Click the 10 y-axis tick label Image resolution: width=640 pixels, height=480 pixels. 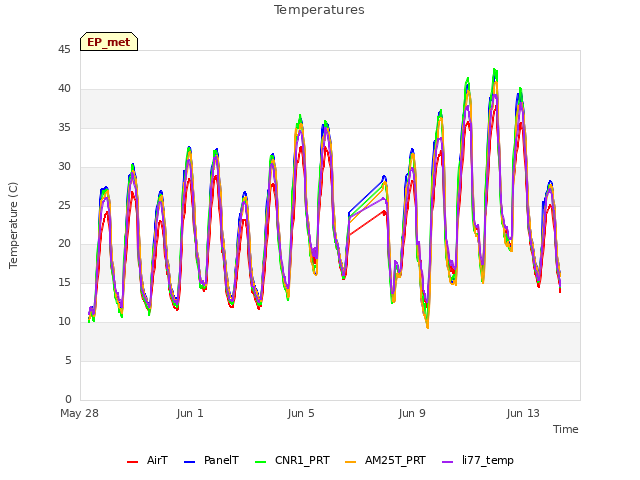click(64, 322)
